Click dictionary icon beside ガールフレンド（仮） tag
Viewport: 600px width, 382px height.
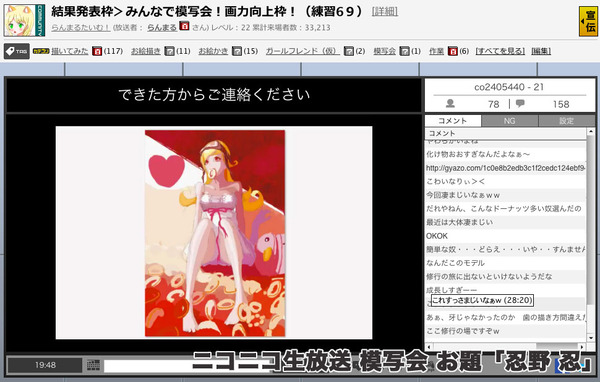click(349, 51)
